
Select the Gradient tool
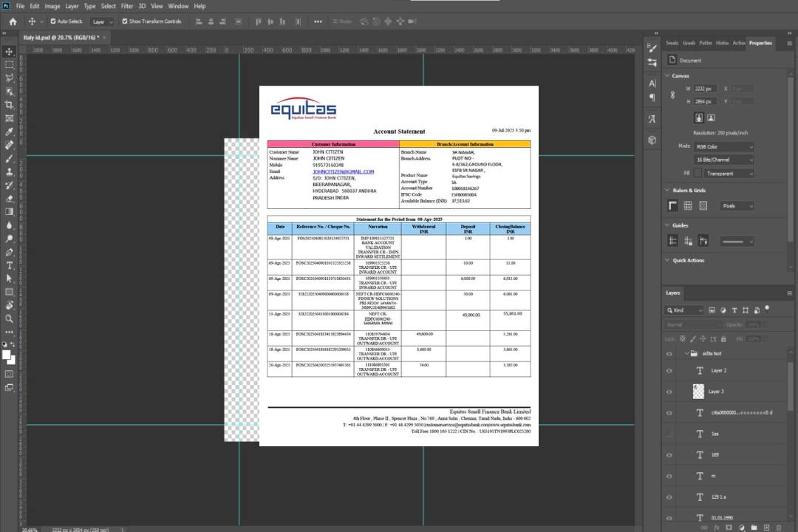[9, 212]
